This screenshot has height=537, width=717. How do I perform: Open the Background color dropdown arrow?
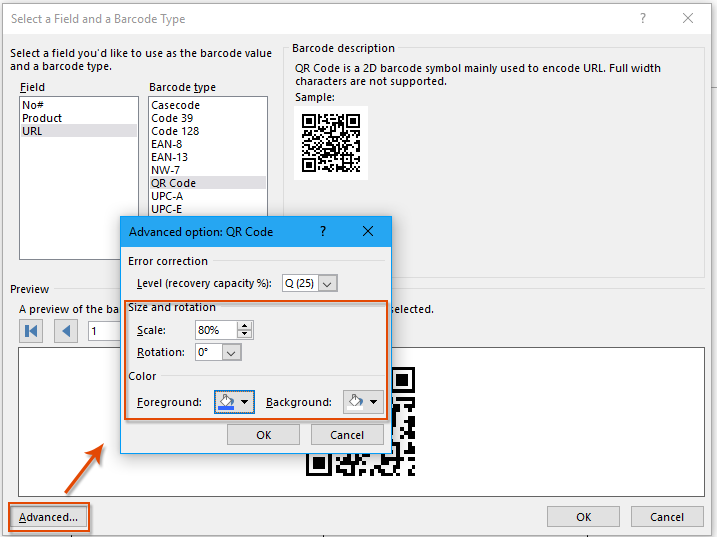coord(374,402)
